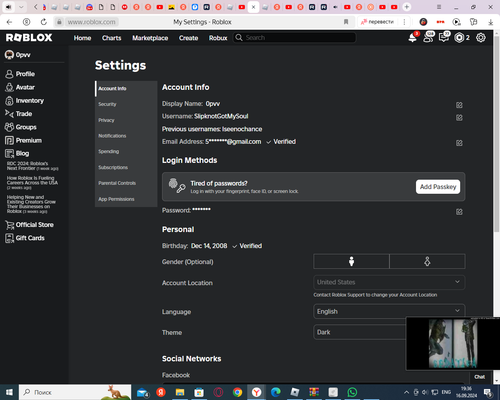Edit the Password with its pencil icon
The height and width of the screenshot is (400, 500).
click(x=459, y=212)
